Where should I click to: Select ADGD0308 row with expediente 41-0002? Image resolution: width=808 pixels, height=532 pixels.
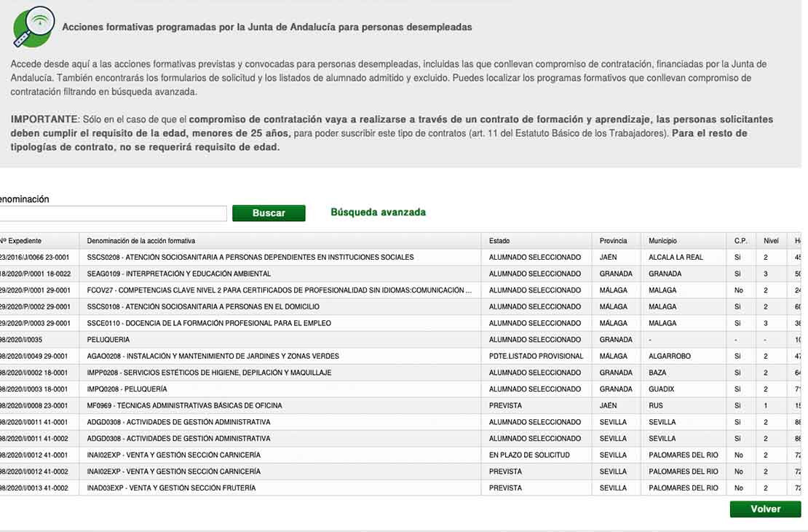point(400,438)
